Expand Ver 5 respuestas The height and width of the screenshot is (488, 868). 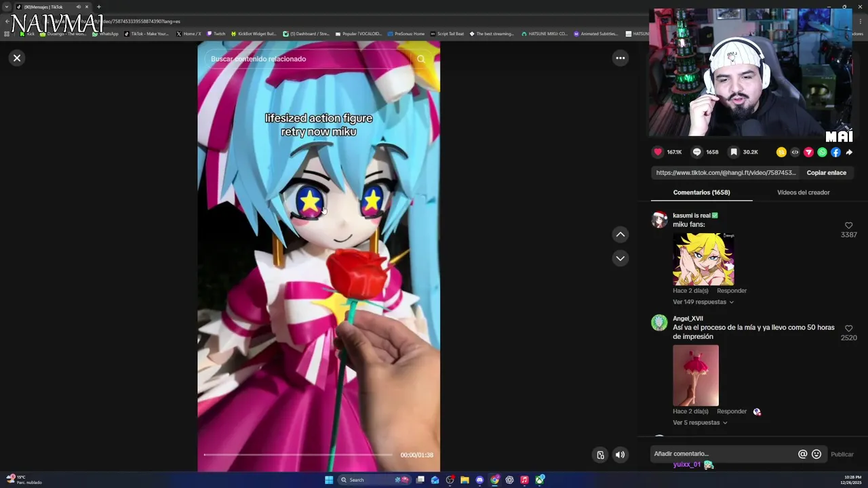(700, 423)
